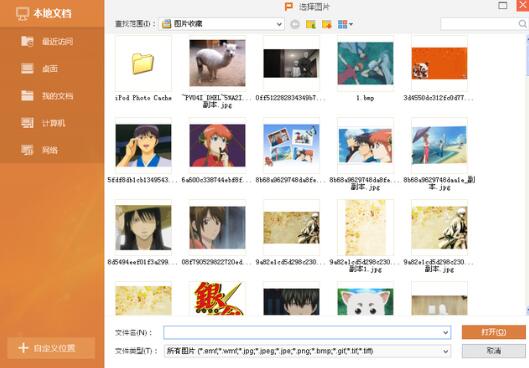Viewport: 529px width, 368px height.
Task: Click the file name 9a82e1cd54298c230 副本1.jpg
Action: pyautogui.click(x=365, y=265)
